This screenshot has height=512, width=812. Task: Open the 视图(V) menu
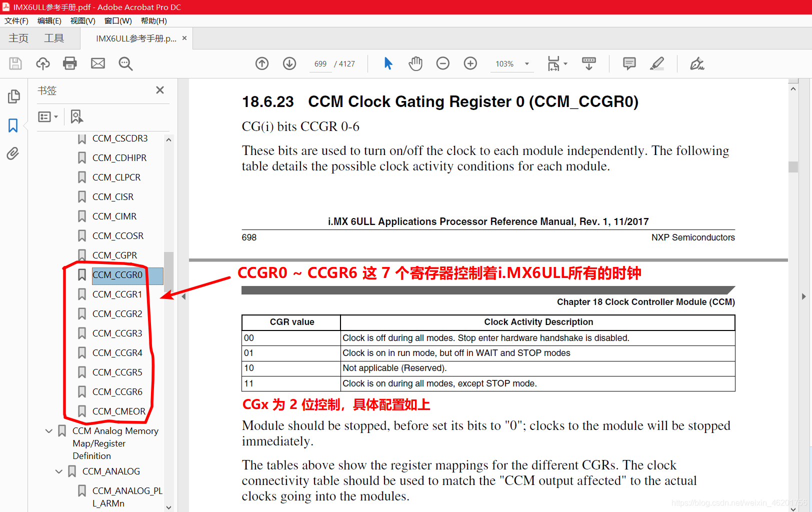(x=83, y=20)
